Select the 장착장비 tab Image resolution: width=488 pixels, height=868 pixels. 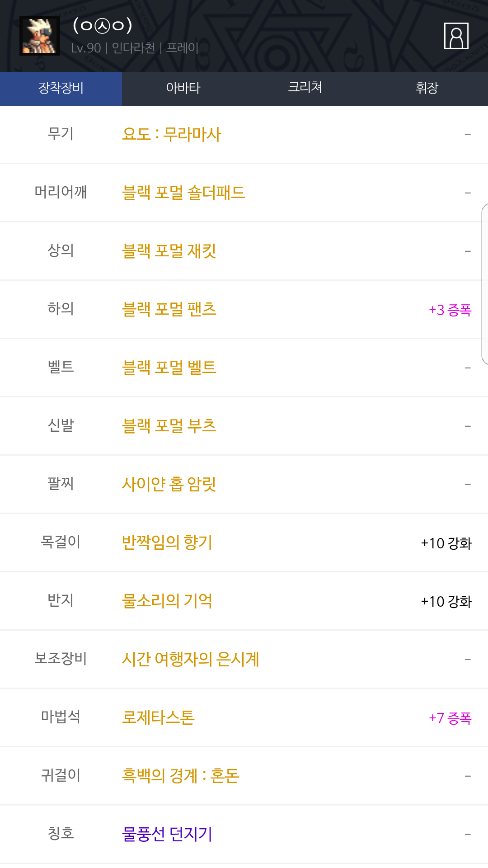point(61,88)
